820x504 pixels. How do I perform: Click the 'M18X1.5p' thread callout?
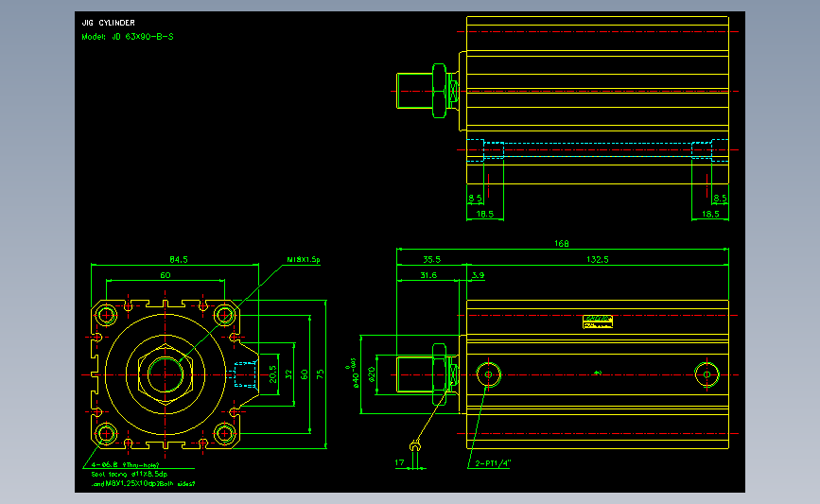point(304,259)
